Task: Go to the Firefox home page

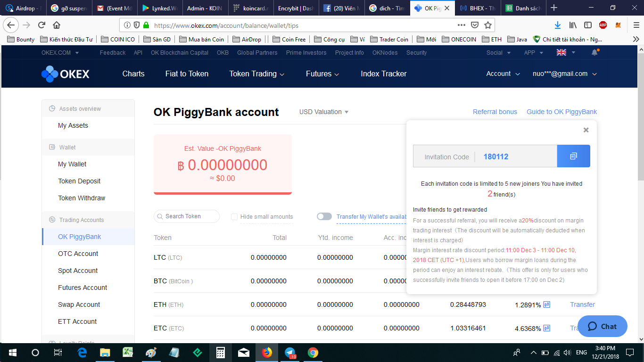Action: (x=57, y=25)
